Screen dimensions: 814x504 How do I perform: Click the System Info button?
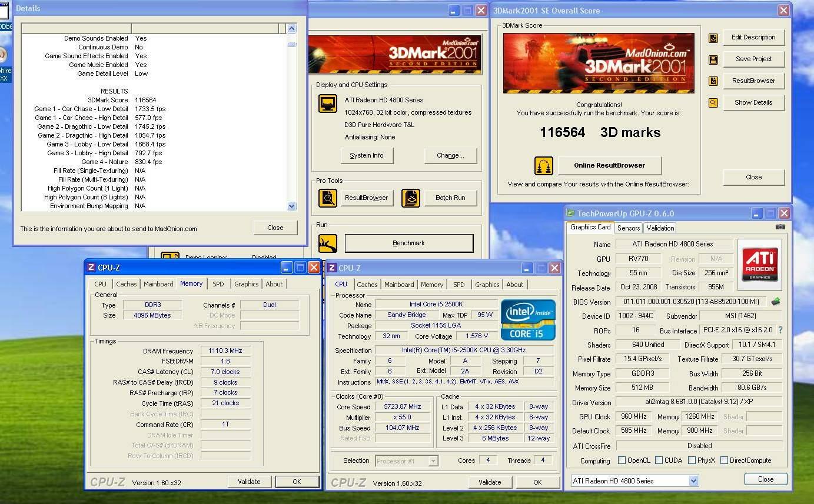(367, 156)
